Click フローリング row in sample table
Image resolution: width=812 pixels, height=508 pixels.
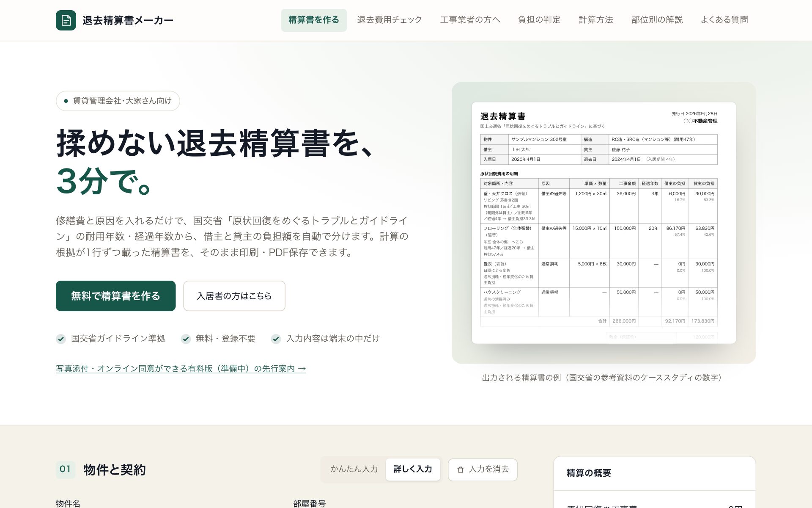[599, 241]
